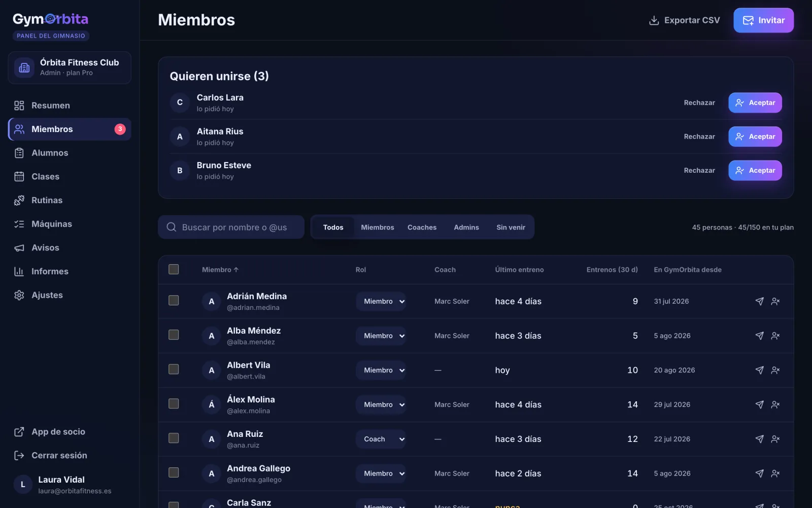Change Ana Ruiz's Coach role dropdown
The image size is (812, 508).
click(x=381, y=439)
